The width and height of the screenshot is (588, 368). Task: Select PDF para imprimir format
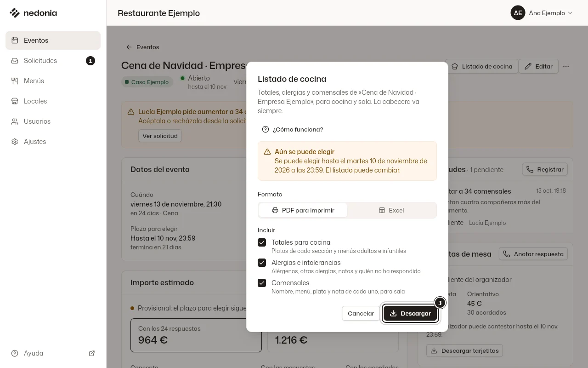coord(303,210)
